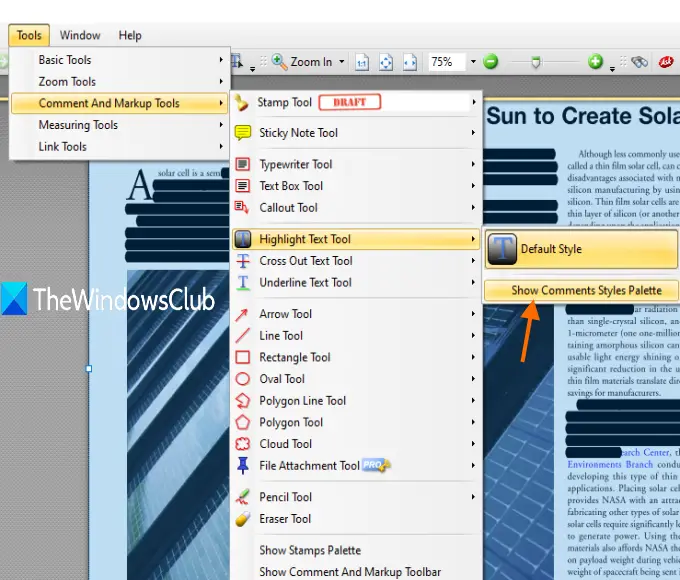Click the toolbar options arrow after zoom slider

click(x=612, y=69)
